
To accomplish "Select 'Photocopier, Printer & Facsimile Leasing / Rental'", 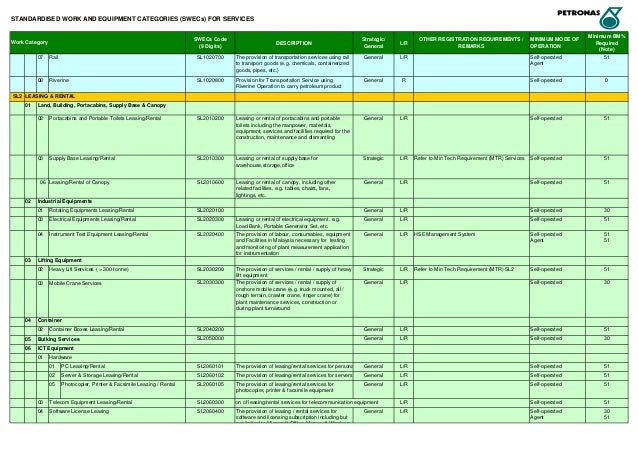I will [118, 384].
